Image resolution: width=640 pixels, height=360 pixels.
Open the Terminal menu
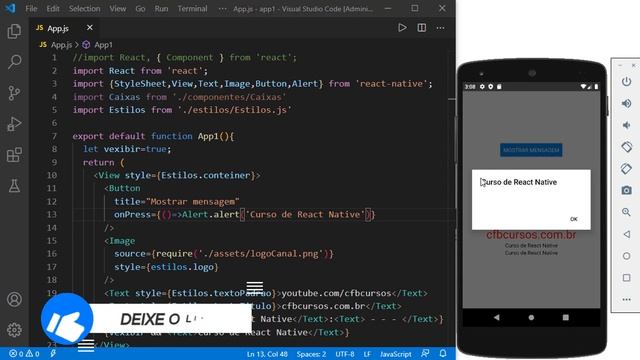pos(192,9)
